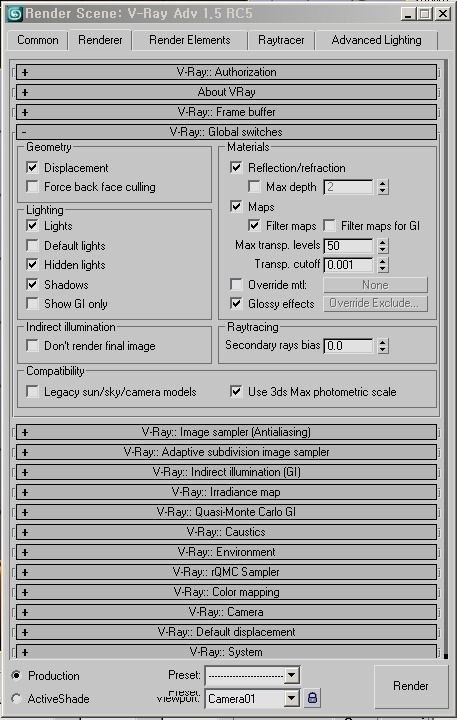Expand the V-Ray Frame buffer rollout
The width and height of the screenshot is (457, 720).
(226, 112)
